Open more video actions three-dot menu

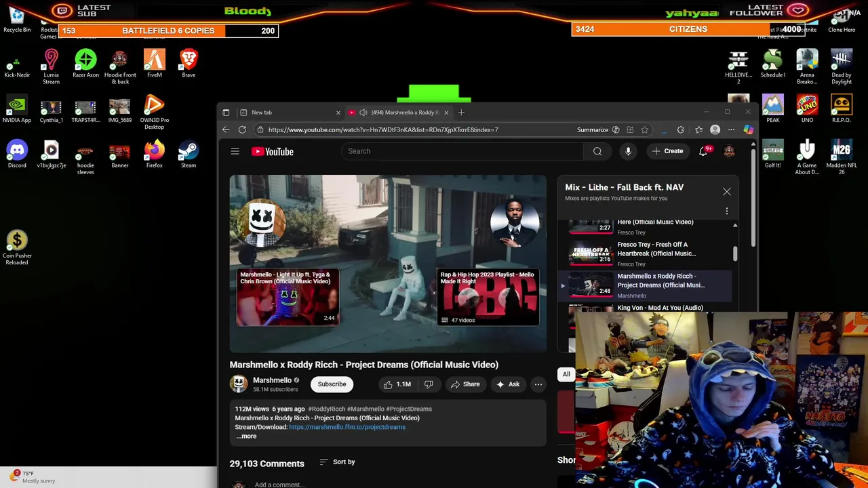[x=538, y=384]
